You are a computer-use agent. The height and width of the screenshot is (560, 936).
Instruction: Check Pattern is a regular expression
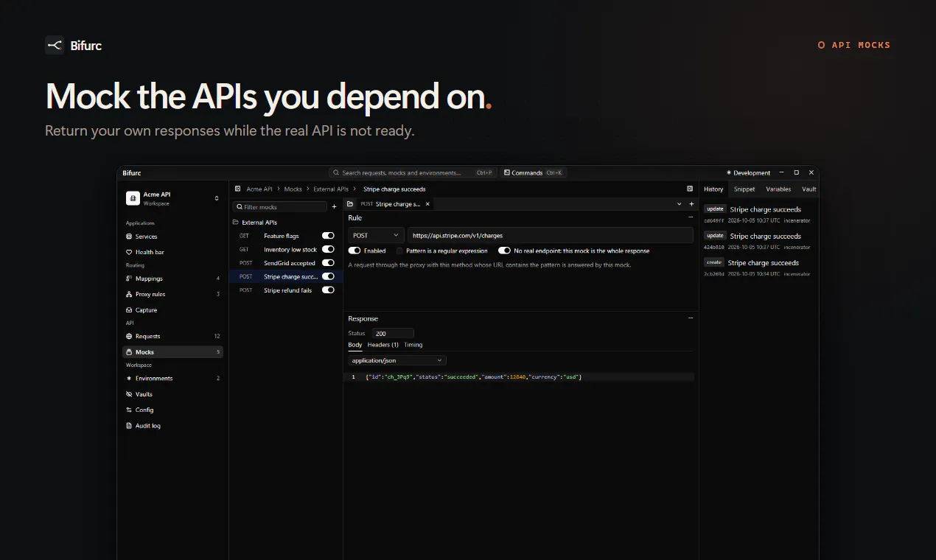[x=399, y=251]
